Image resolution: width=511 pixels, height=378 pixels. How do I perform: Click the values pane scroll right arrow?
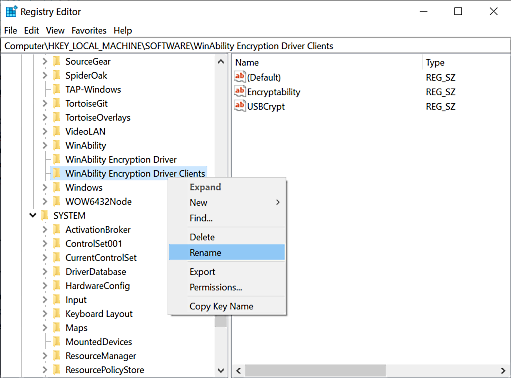point(503,370)
